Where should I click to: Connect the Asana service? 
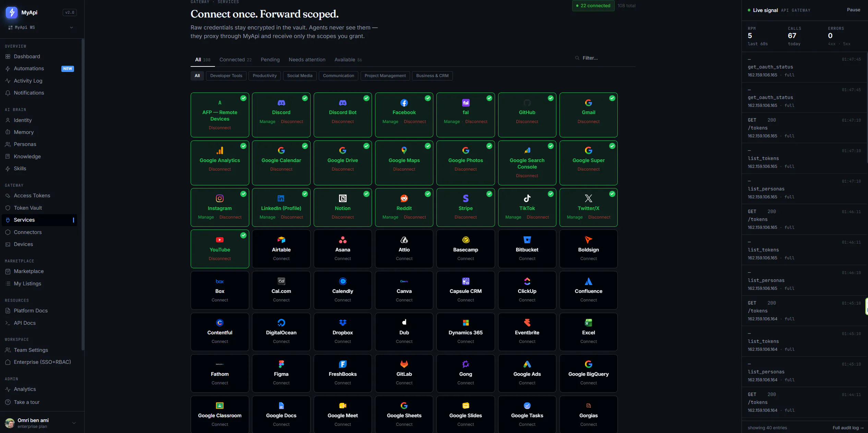342,259
